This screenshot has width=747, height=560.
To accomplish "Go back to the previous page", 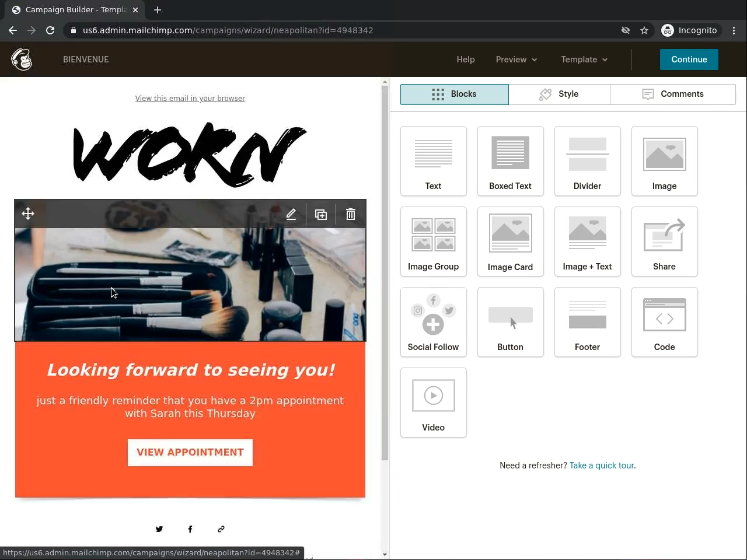I will 13,30.
